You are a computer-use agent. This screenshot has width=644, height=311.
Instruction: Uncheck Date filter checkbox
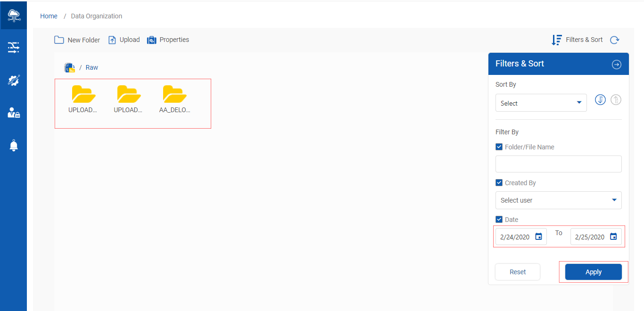pyautogui.click(x=499, y=220)
